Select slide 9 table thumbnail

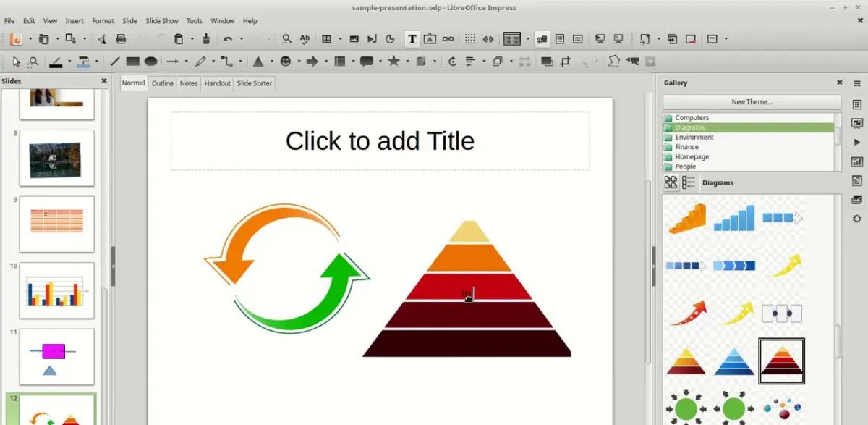coord(56,224)
